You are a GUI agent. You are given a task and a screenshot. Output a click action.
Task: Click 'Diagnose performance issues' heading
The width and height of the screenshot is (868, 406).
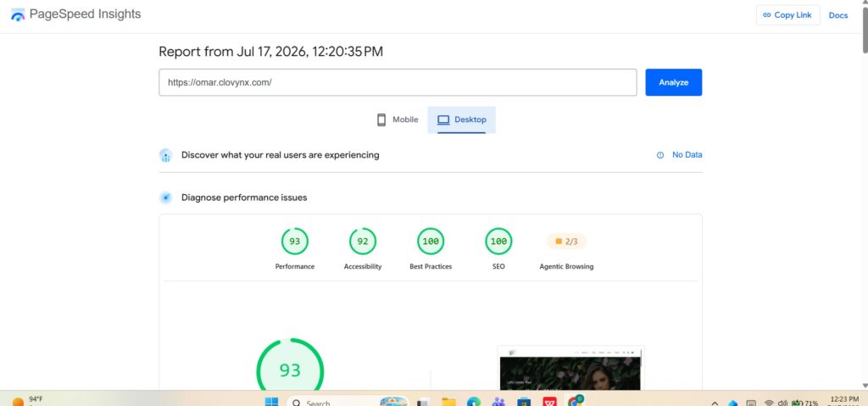coord(244,197)
